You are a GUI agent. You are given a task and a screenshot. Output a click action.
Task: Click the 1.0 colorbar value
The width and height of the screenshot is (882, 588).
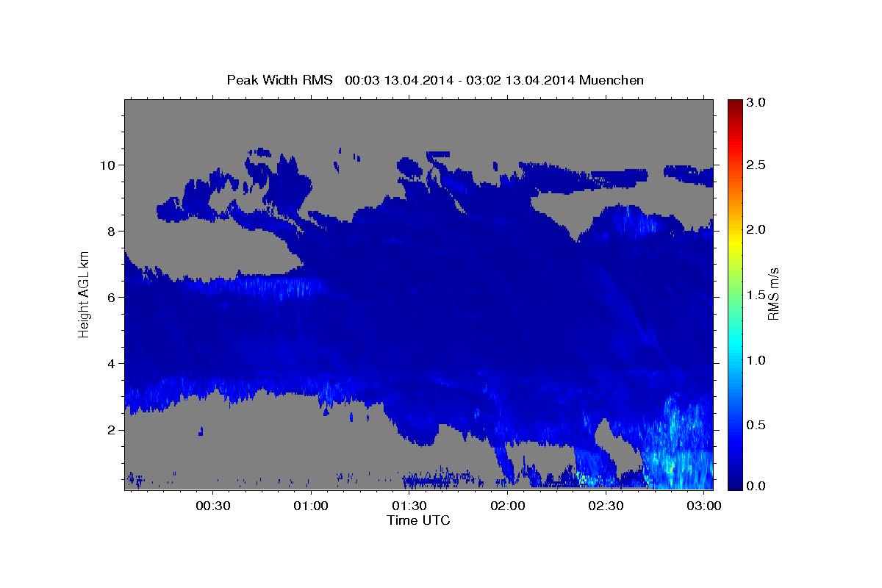click(756, 360)
